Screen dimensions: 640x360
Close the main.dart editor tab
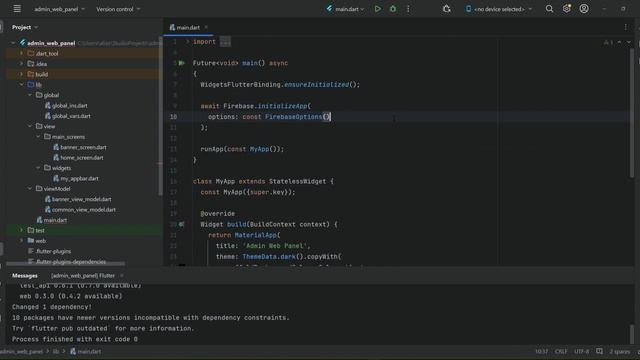(206, 27)
